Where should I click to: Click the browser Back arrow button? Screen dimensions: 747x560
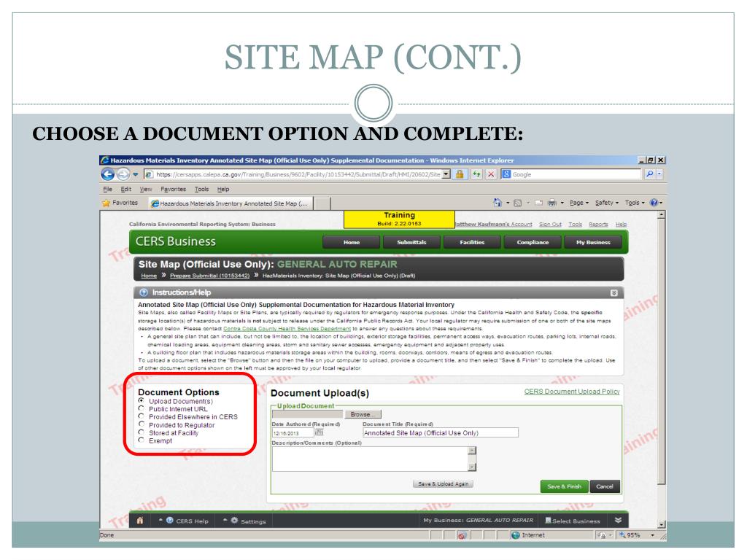[x=108, y=174]
